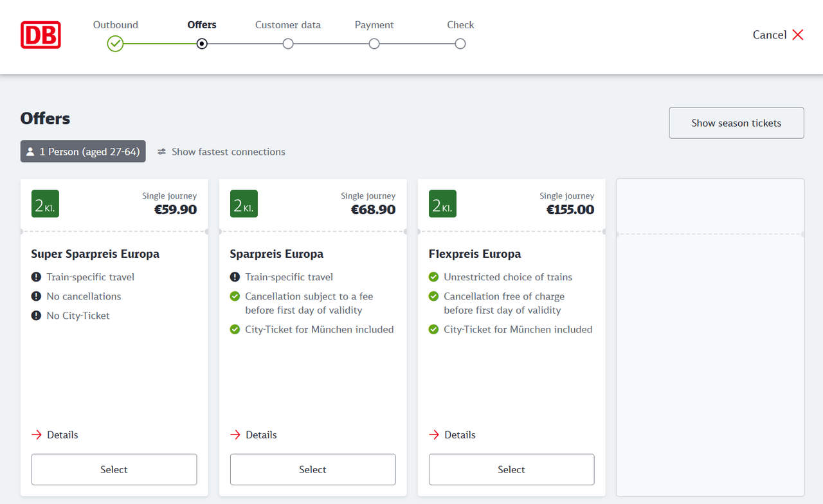Click green check beside Cancellation free of charge

(433, 296)
